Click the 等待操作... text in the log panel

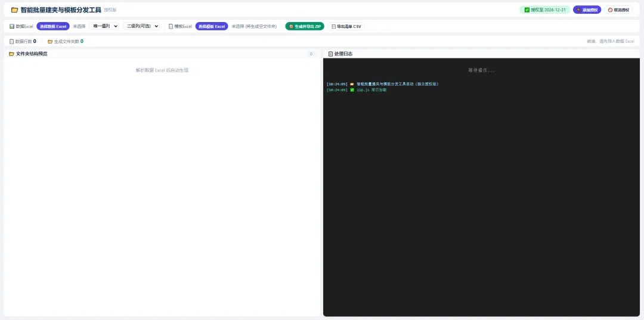(x=481, y=70)
